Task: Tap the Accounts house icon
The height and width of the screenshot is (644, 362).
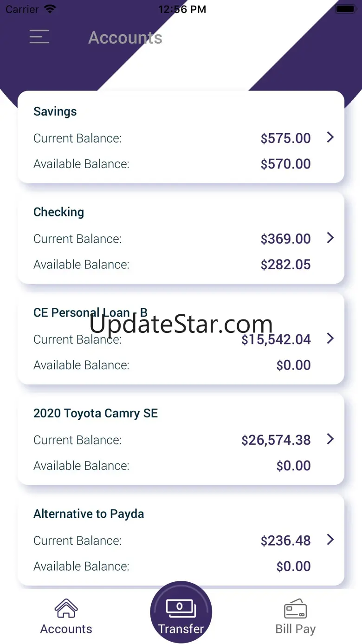Action: pyautogui.click(x=66, y=608)
